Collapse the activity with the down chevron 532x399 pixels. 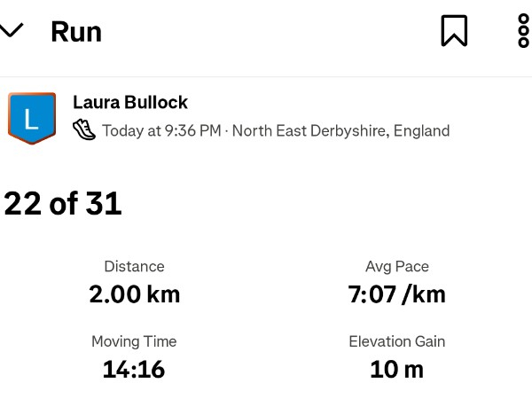point(11,31)
